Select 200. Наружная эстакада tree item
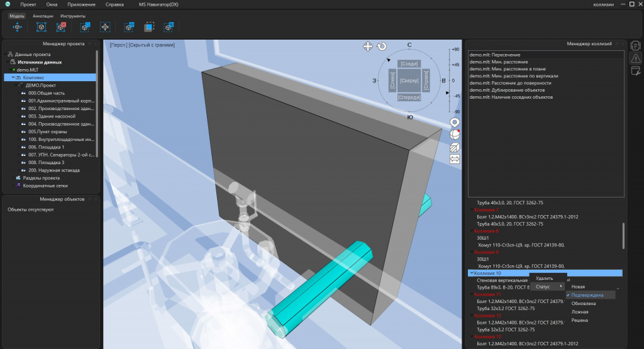This screenshot has height=349, width=644. (x=54, y=170)
